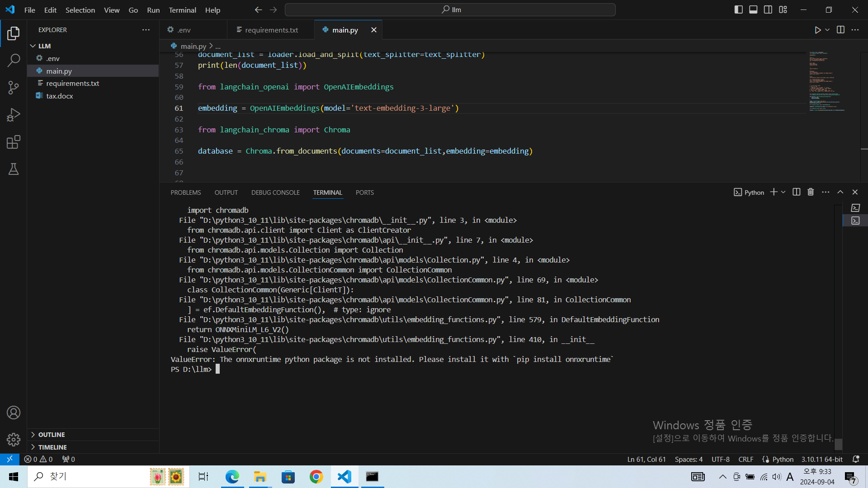Open Explorer Views and More Actions ellipsis

click(x=146, y=30)
